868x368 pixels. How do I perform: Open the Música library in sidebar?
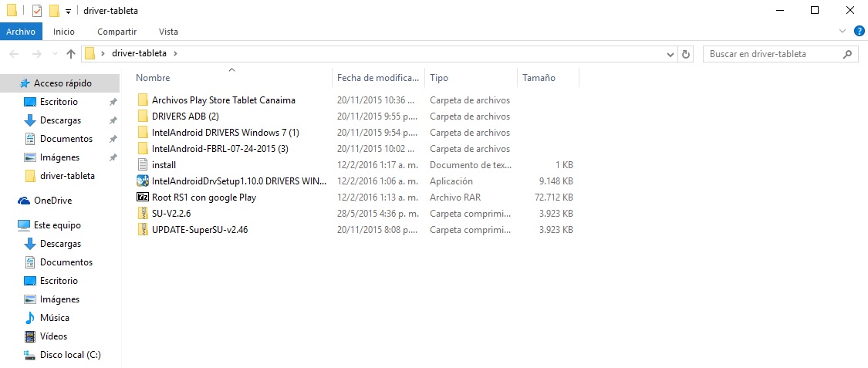click(x=54, y=318)
